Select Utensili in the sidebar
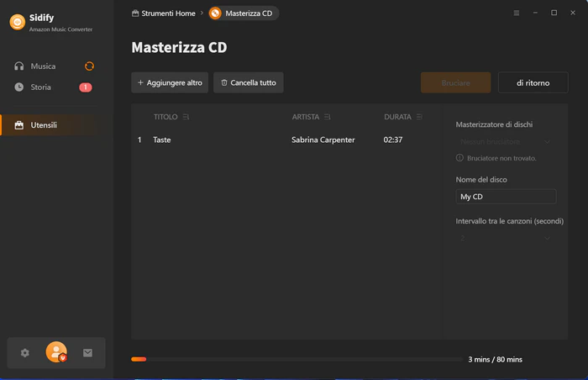588x380 pixels. 50,125
